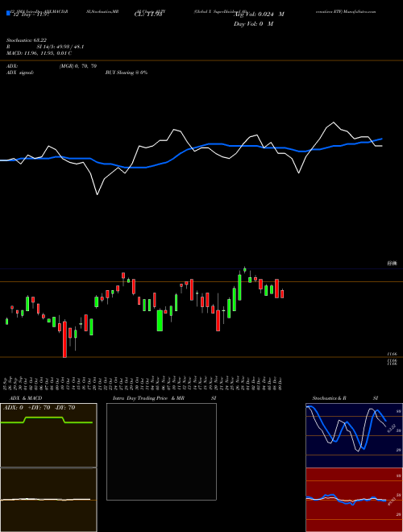Click the 'ADX: 0 +DY: 70 -DY: 70' readout
403x532 pixels.
tap(39, 408)
